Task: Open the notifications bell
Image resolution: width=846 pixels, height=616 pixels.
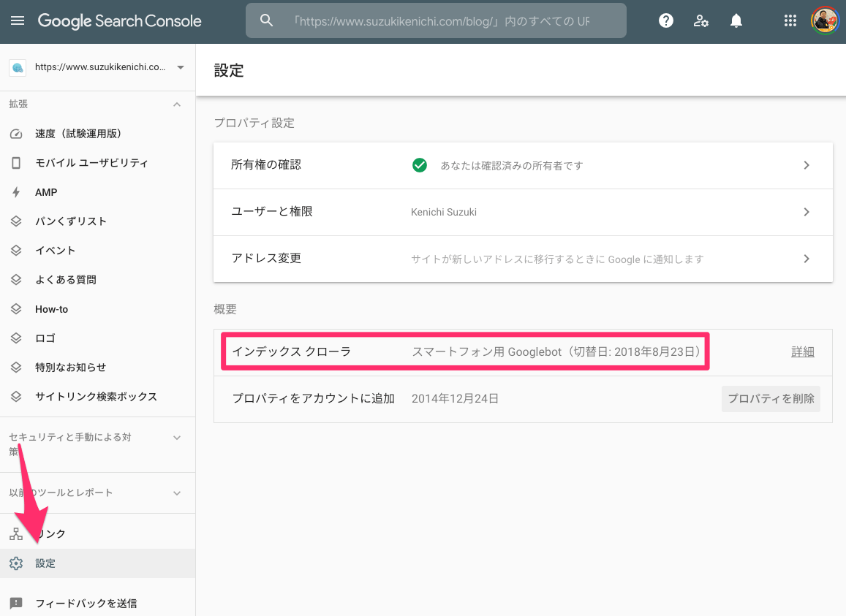Action: pyautogui.click(x=736, y=21)
